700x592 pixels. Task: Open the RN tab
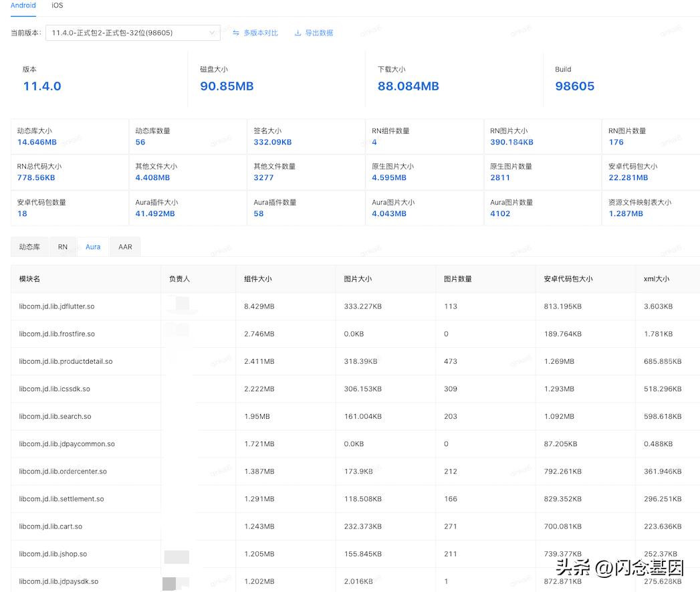63,246
